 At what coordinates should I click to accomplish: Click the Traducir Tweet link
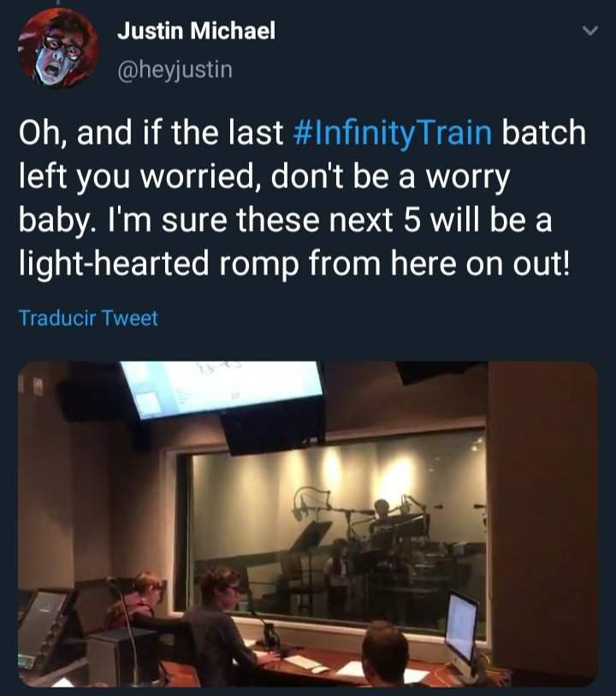pyautogui.click(x=88, y=318)
